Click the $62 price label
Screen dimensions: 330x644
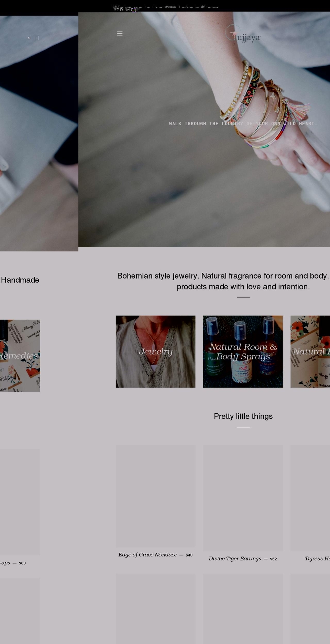click(273, 559)
